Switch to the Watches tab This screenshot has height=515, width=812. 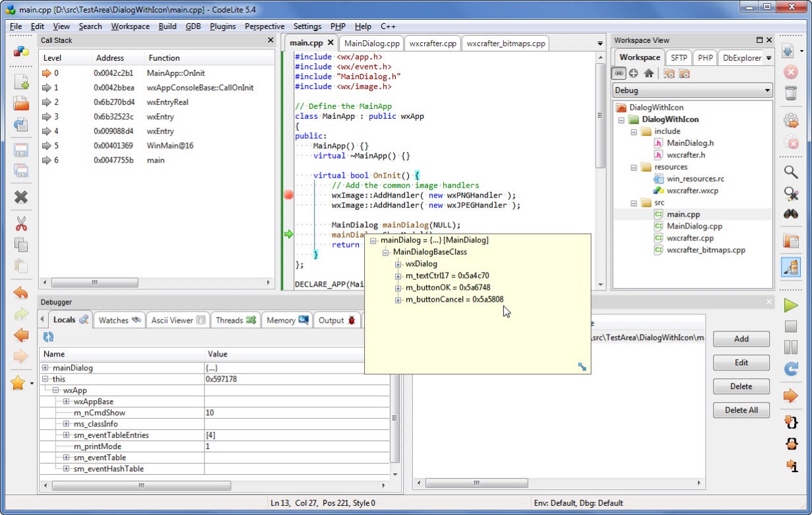pyautogui.click(x=119, y=320)
